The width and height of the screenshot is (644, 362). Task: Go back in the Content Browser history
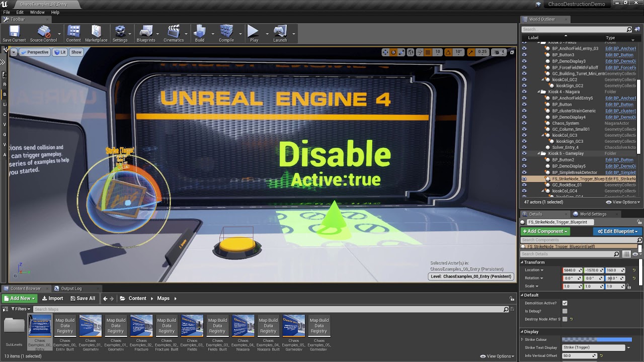pyautogui.click(x=105, y=298)
